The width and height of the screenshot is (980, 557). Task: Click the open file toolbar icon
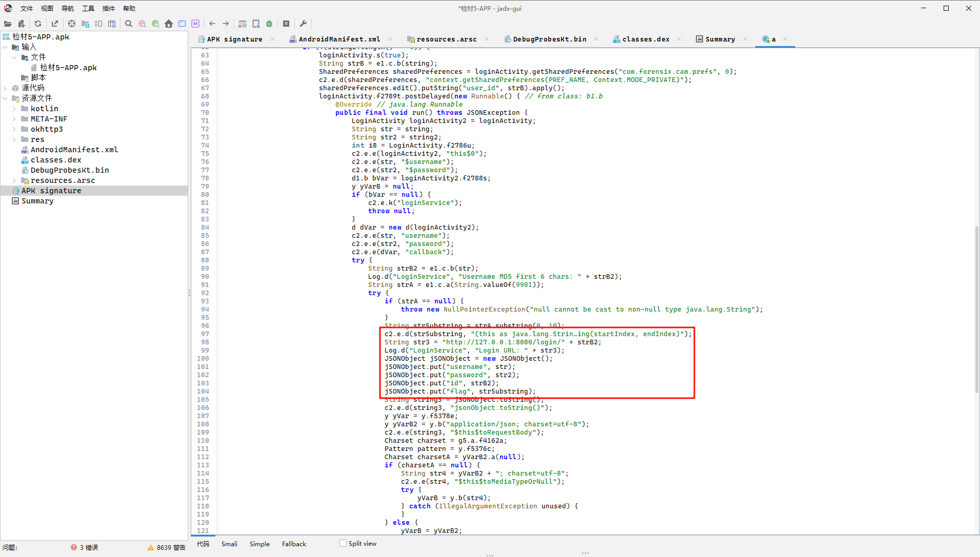(x=8, y=24)
